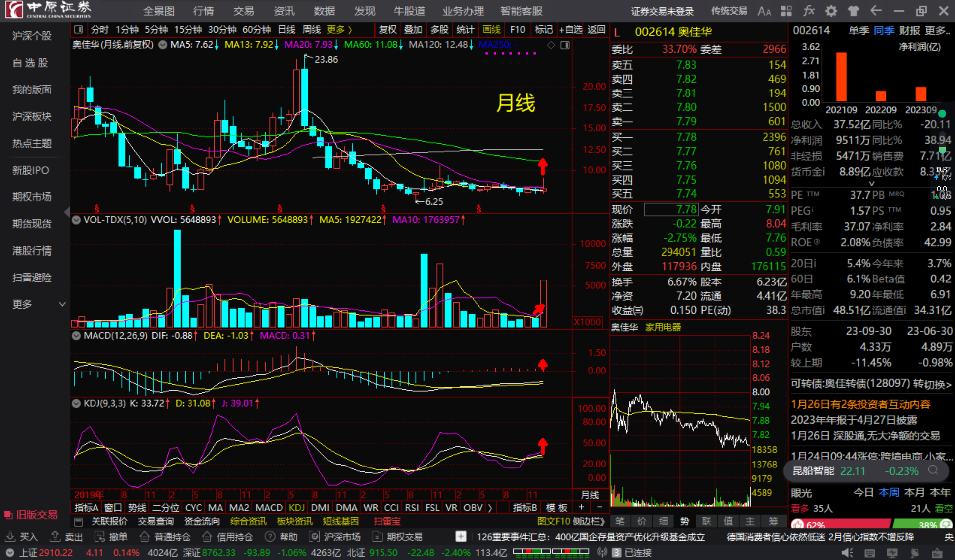This screenshot has height=560, width=955.
Task: Open 期权交易 options trading icon
Action: coord(378,537)
